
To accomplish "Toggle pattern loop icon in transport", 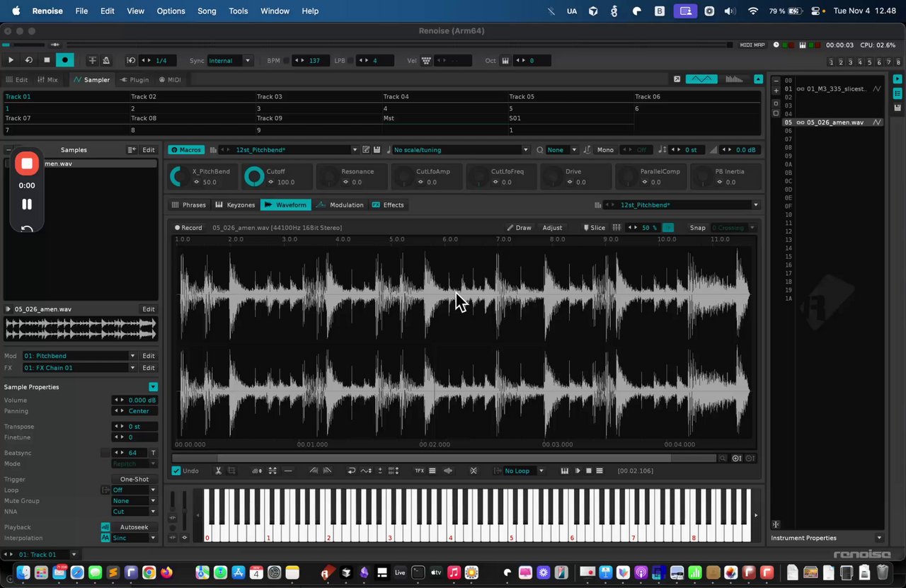I will (28, 60).
